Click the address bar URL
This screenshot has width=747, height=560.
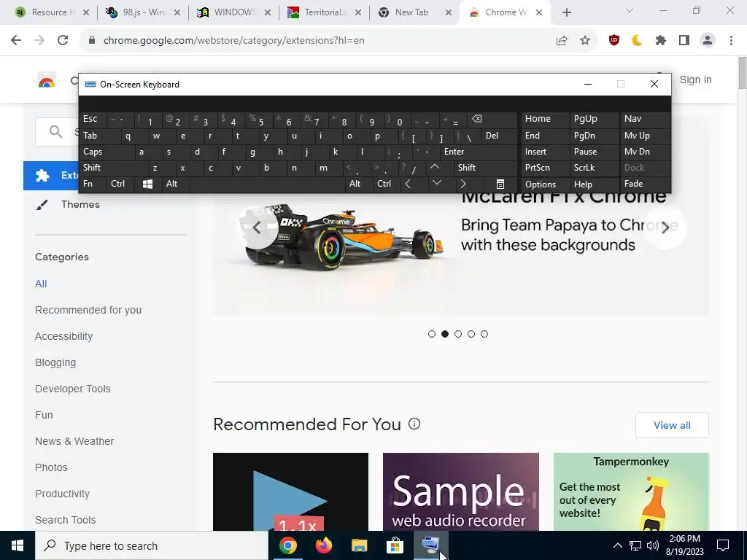pos(234,41)
